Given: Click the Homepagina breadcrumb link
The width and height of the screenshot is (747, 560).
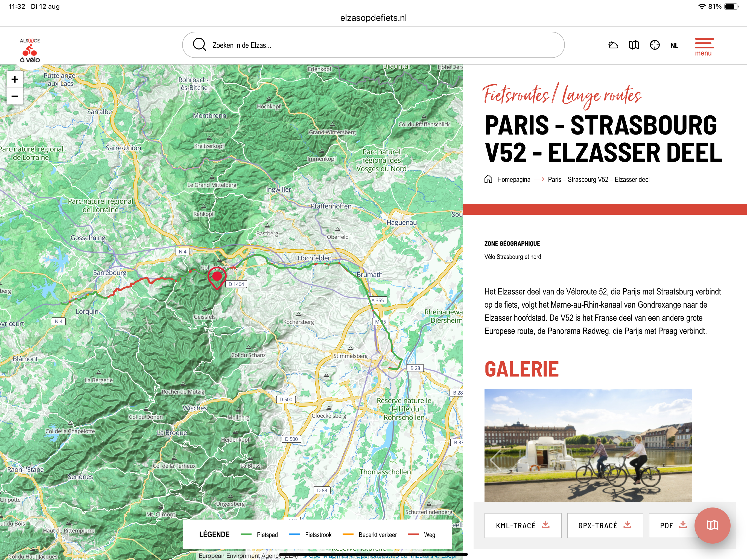Looking at the screenshot, I should pos(514,179).
